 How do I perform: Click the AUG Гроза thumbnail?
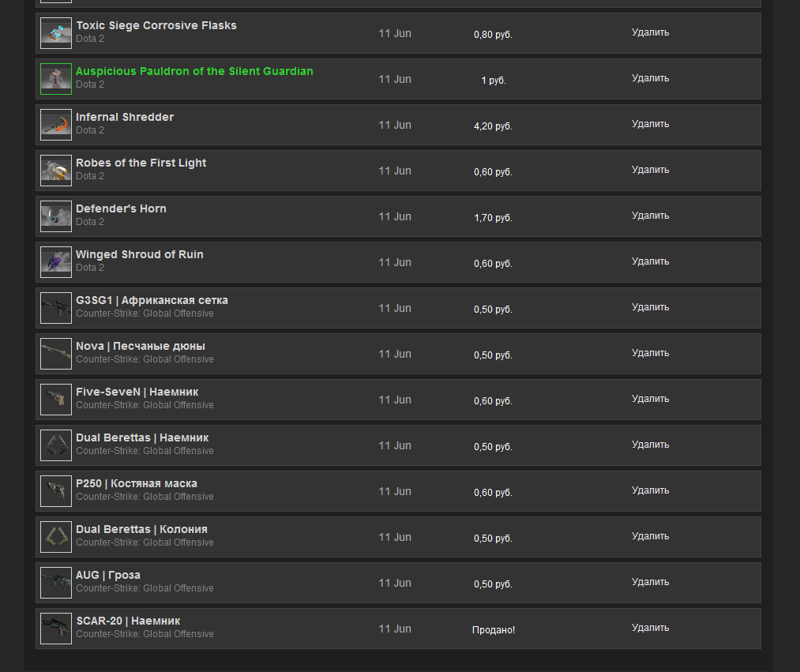click(56, 583)
